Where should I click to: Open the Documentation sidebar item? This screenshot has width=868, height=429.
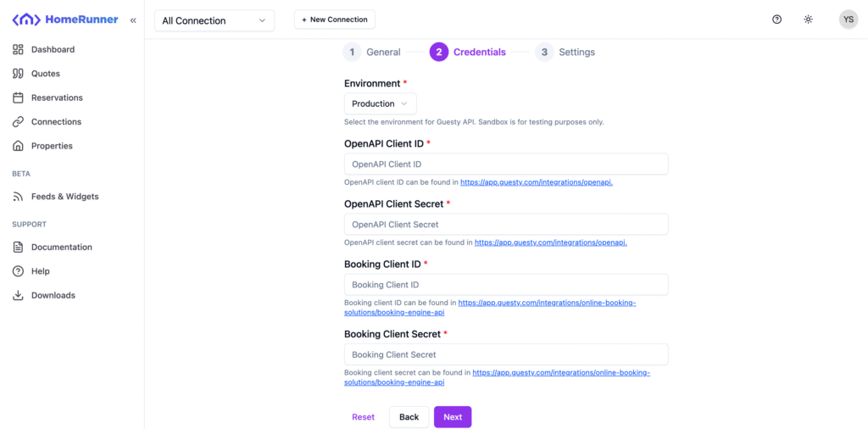point(61,248)
